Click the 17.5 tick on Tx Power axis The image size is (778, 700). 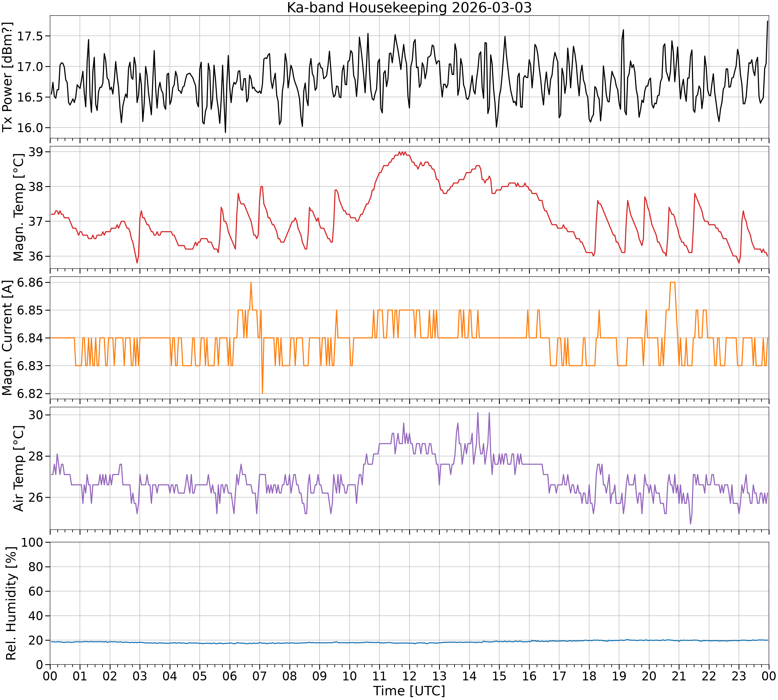point(29,36)
